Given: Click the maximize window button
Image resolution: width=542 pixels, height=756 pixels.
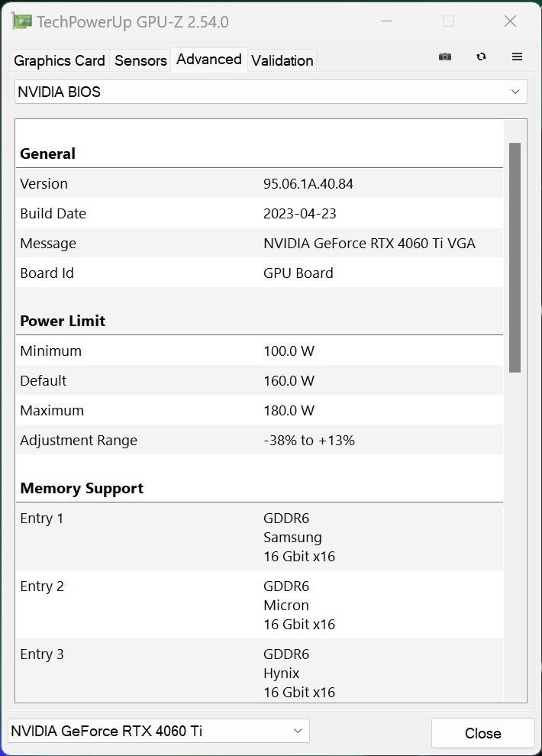Looking at the screenshot, I should (449, 21).
